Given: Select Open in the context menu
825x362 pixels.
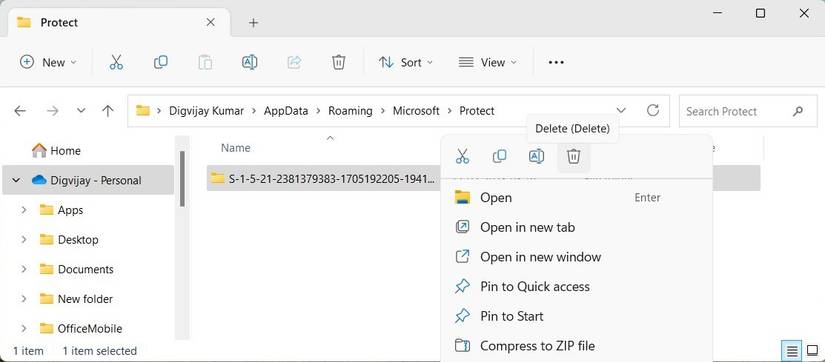Looking at the screenshot, I should pyautogui.click(x=577, y=198).
